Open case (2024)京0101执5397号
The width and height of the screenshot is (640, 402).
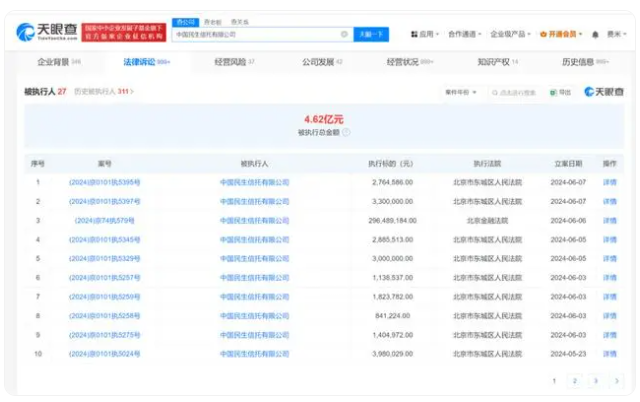[x=104, y=202]
